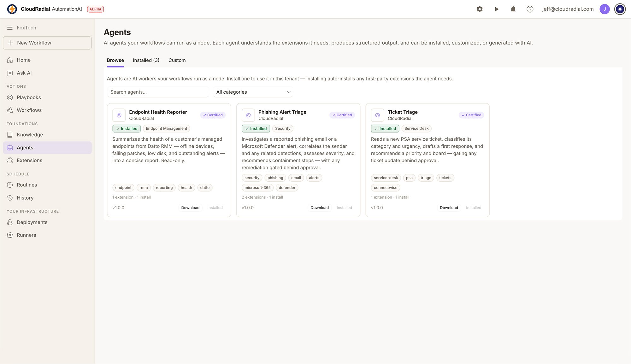Image resolution: width=631 pixels, height=364 pixels.
Task: Click the Playbooks target icon
Action: click(x=10, y=97)
